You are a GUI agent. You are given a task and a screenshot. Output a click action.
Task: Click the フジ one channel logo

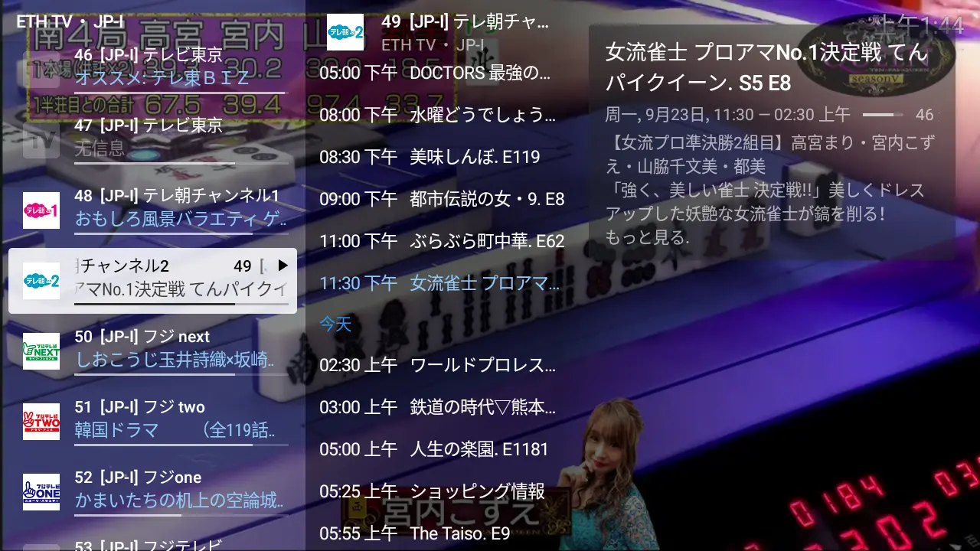click(41, 492)
